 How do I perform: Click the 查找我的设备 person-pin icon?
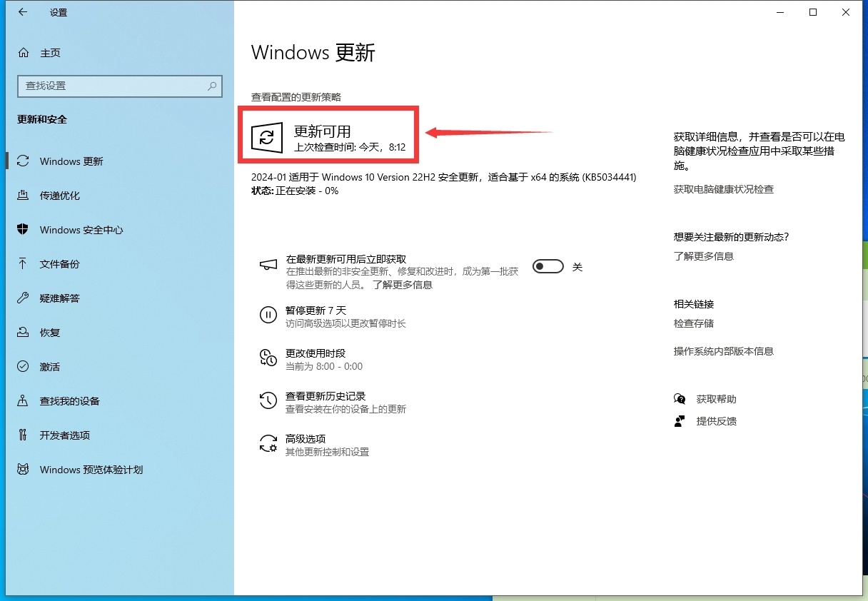[23, 401]
